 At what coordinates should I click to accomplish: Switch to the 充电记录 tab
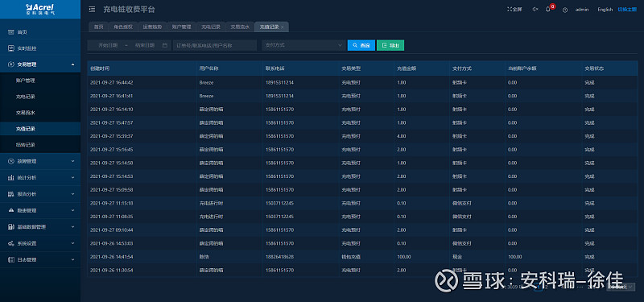click(211, 27)
